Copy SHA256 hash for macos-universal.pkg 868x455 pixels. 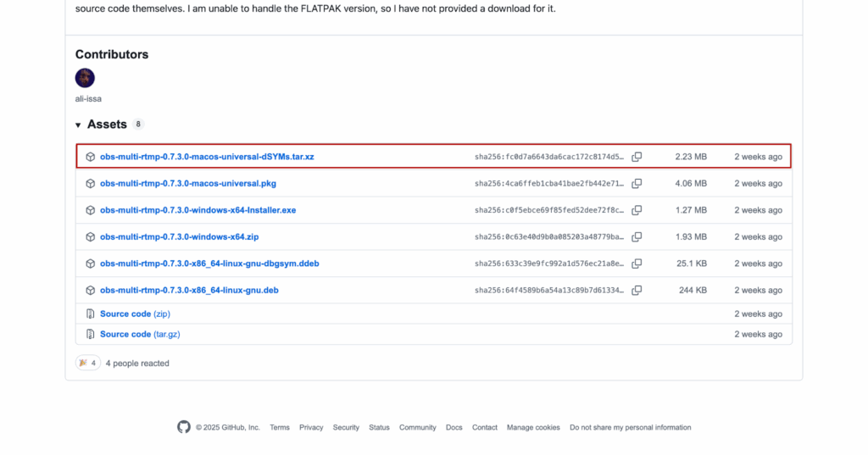637,183
